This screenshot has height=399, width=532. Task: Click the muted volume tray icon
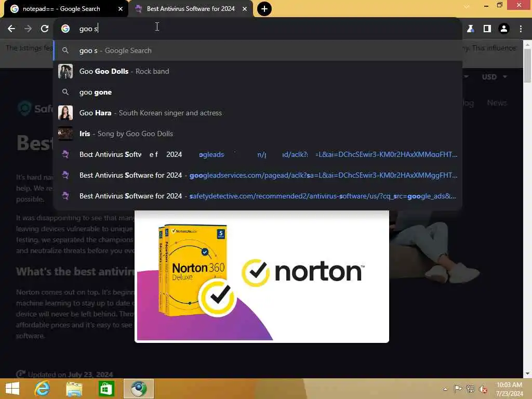pos(483,389)
